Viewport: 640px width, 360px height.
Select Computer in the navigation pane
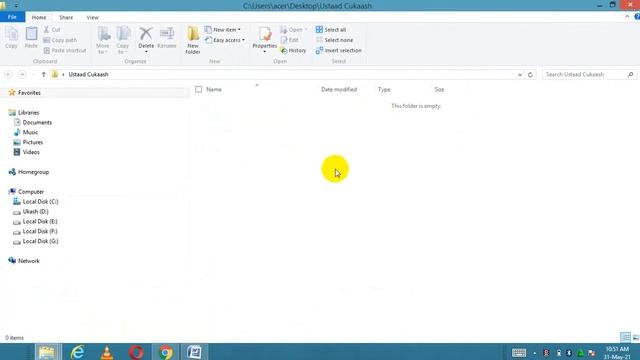(x=31, y=191)
